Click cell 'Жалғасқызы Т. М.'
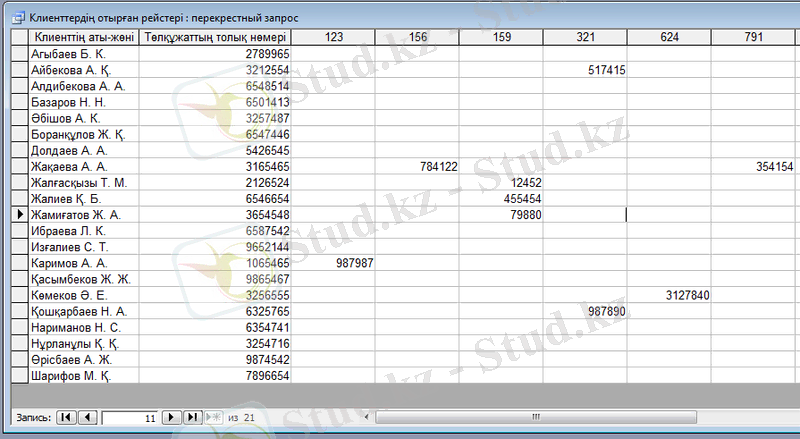This screenshot has width=800, height=439. pos(84,183)
